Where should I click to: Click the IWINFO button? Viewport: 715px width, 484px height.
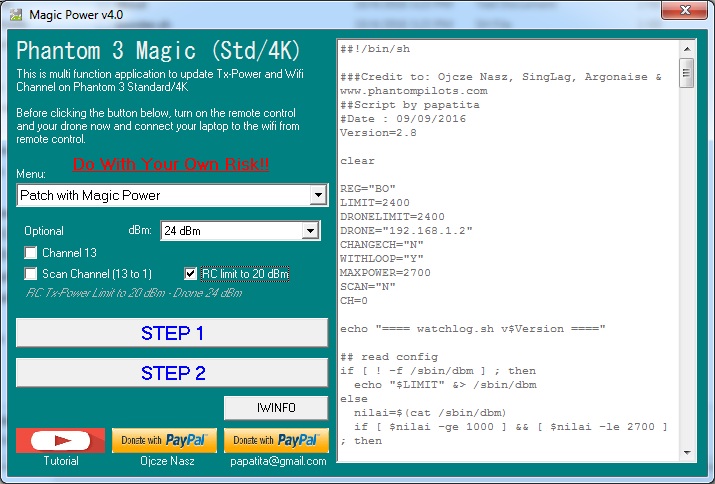(x=276, y=407)
